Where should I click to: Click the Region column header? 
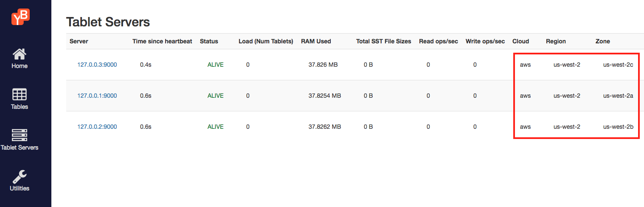pos(556,41)
